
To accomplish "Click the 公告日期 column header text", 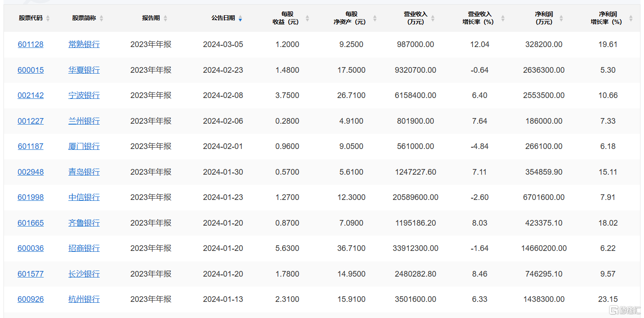I will coord(223,18).
